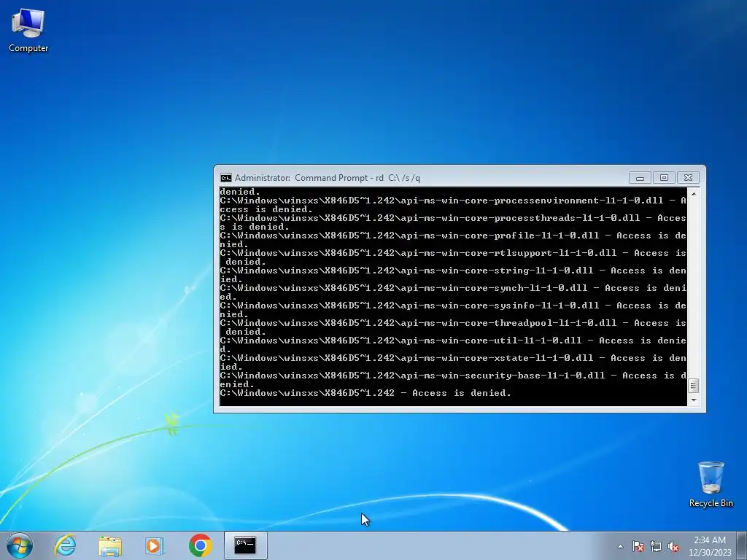Minimize the Command Prompt window
Viewport: 747px width, 560px height.
[640, 178]
